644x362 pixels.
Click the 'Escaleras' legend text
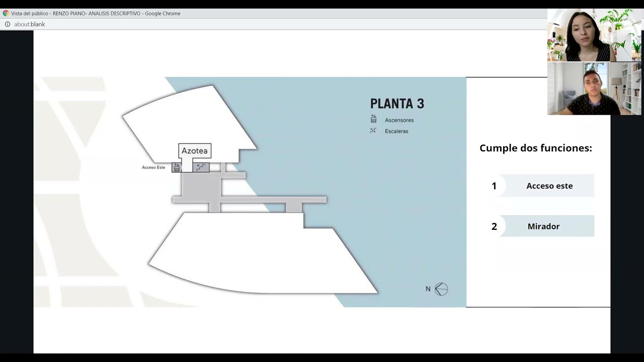(396, 131)
